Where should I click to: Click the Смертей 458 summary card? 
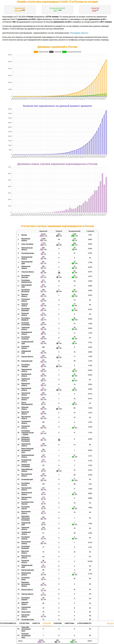coord(95,10)
